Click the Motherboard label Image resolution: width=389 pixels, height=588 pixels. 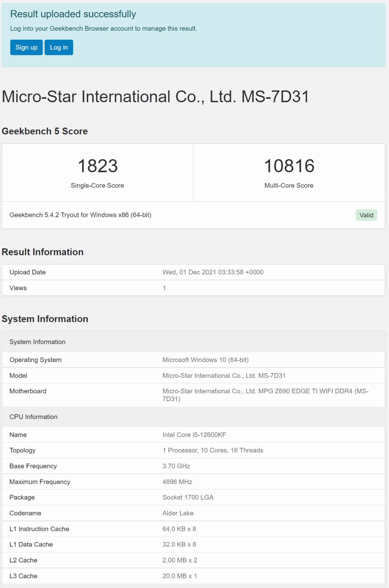[28, 391]
